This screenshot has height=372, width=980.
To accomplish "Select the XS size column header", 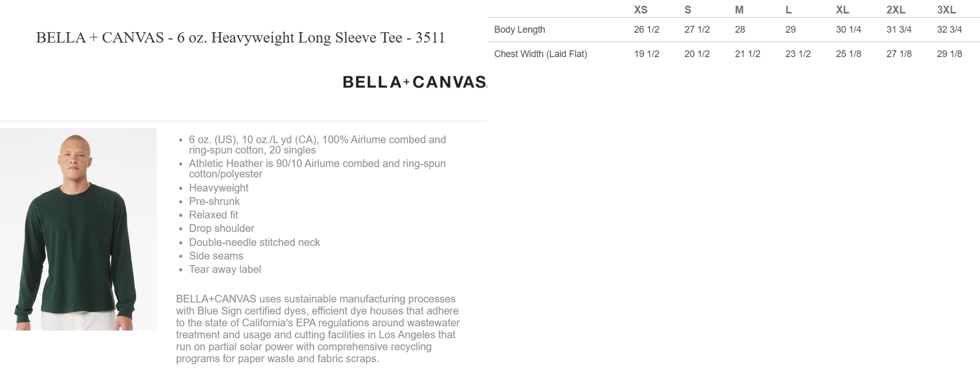I will (x=640, y=10).
